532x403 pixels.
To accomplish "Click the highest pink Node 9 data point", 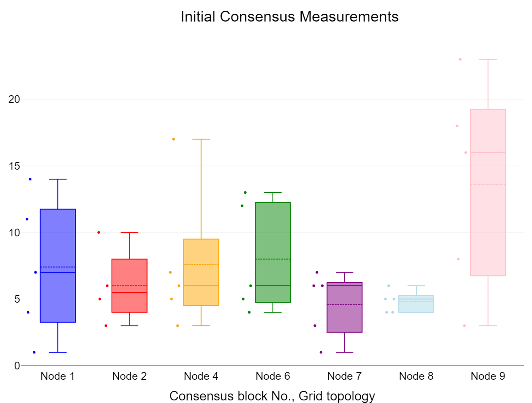I will [x=460, y=59].
